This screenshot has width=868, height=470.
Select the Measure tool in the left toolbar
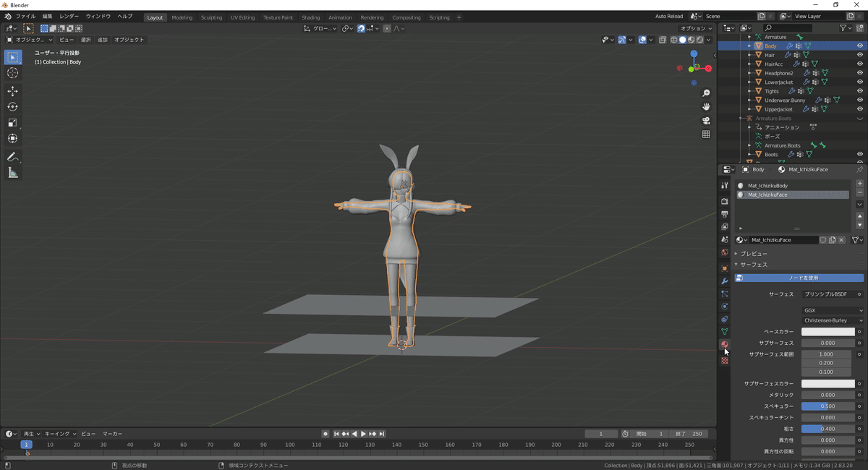click(12, 172)
